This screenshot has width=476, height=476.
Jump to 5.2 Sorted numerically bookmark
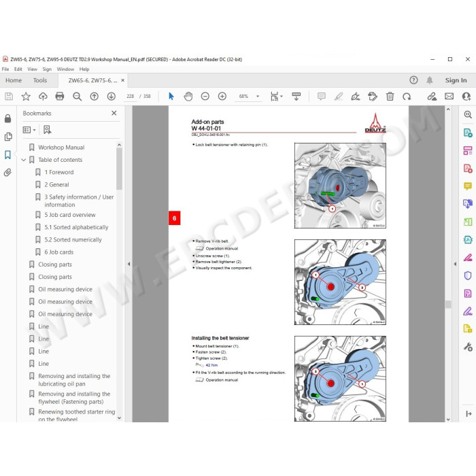point(73,240)
